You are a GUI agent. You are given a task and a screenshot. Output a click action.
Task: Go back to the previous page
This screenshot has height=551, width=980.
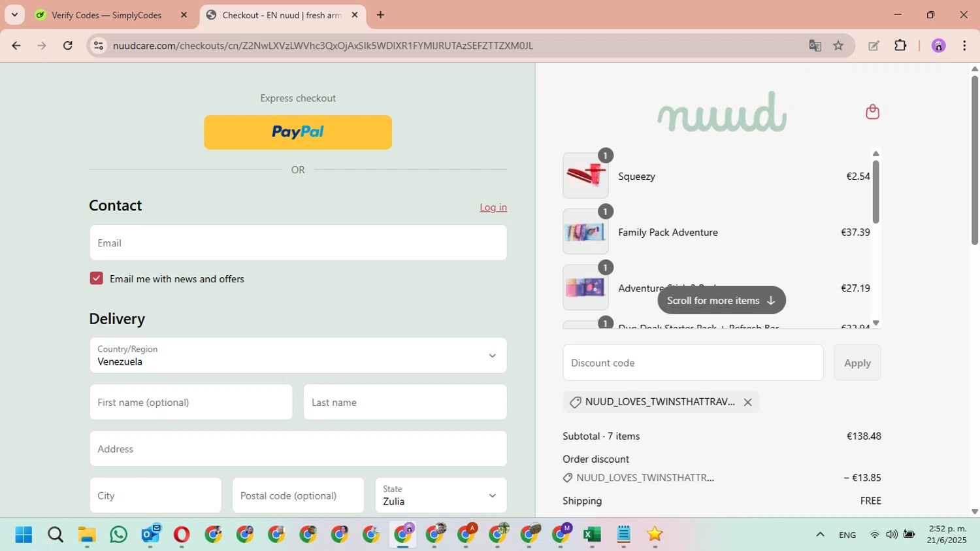point(16,46)
